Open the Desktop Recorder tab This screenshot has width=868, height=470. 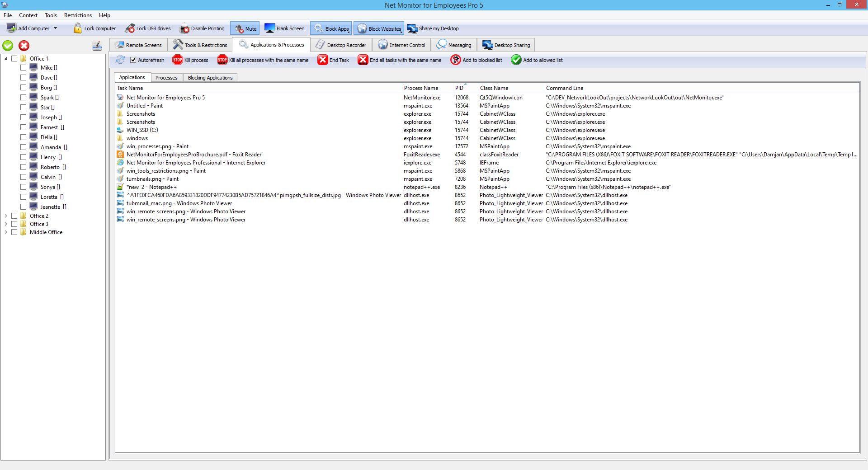[341, 45]
